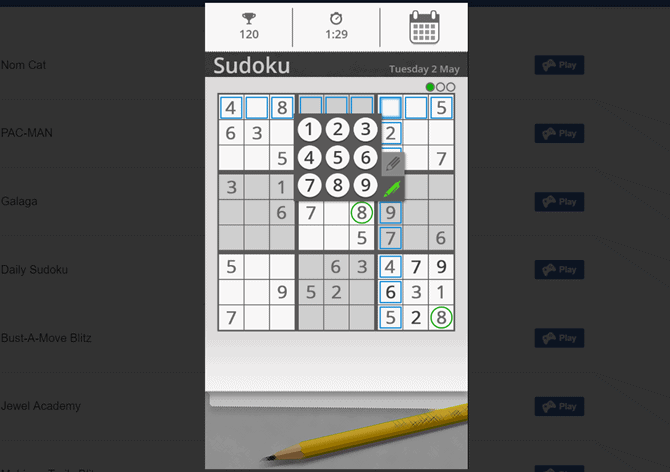The height and width of the screenshot is (472, 670).
Task: Choose number 1 in the number picker
Action: click(310, 130)
